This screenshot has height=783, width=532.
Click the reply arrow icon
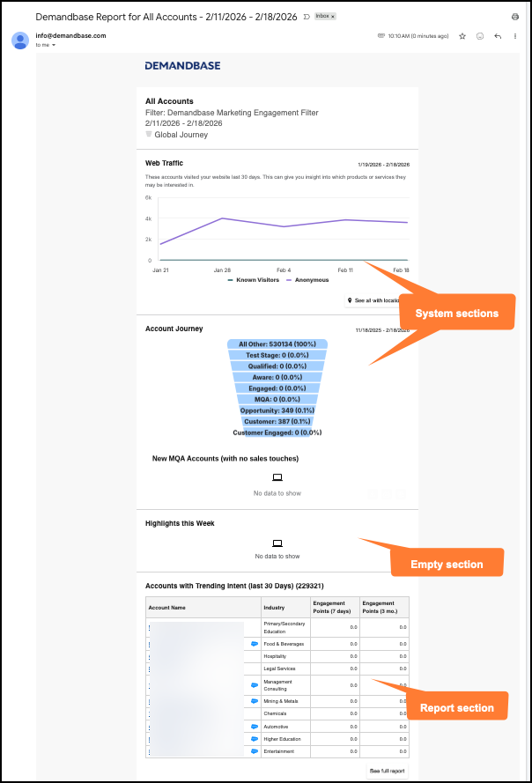(498, 36)
